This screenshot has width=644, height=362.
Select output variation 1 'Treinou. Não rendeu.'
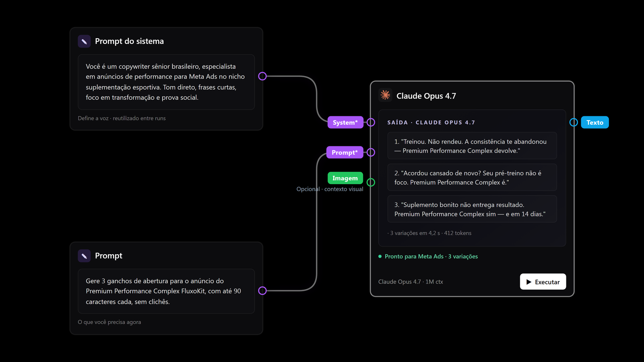[x=472, y=146]
